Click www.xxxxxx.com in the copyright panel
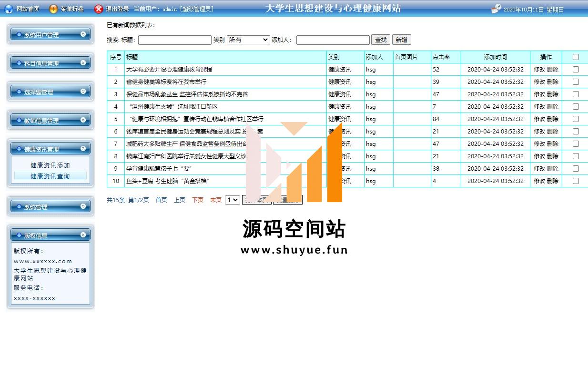This screenshot has height=379, width=588. click(43, 261)
